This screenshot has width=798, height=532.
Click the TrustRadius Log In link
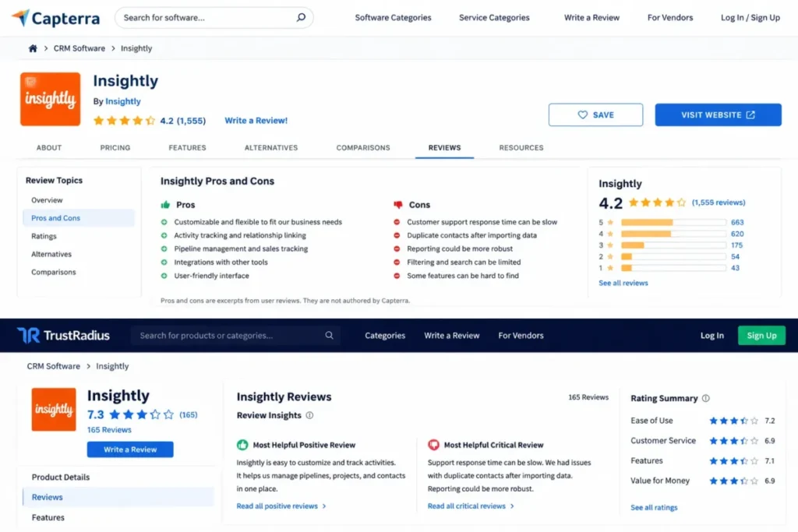[711, 336]
